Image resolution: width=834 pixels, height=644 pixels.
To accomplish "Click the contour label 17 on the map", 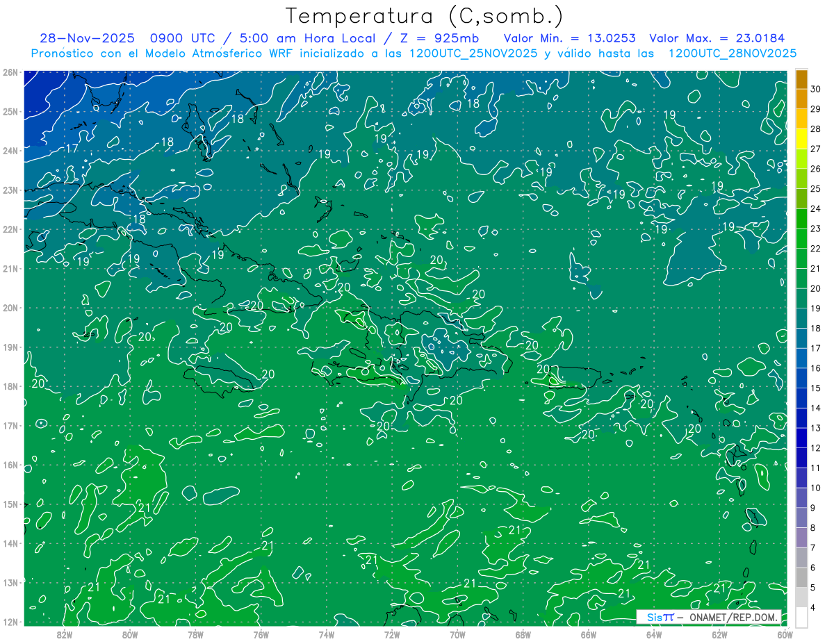I will [x=71, y=149].
